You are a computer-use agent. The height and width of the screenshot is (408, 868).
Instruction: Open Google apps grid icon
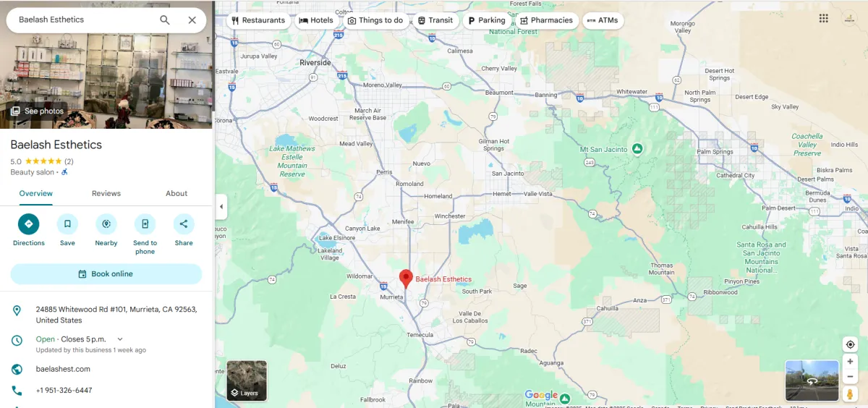pyautogui.click(x=824, y=19)
